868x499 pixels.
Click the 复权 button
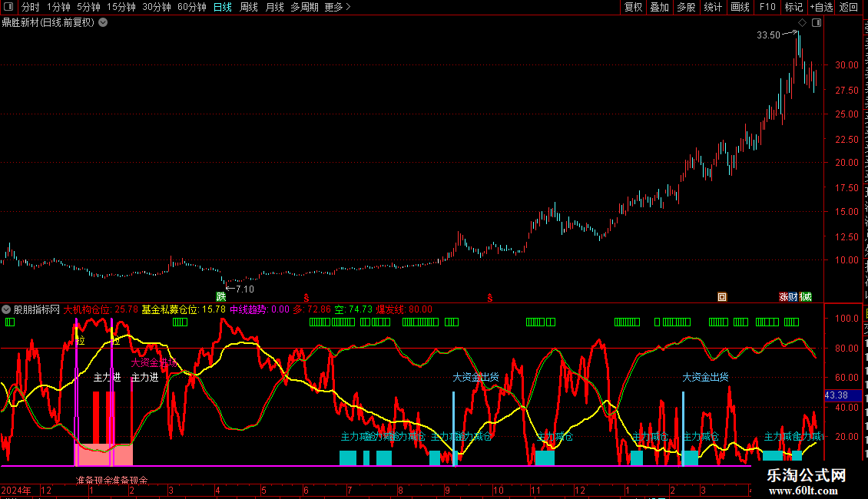pos(633,7)
